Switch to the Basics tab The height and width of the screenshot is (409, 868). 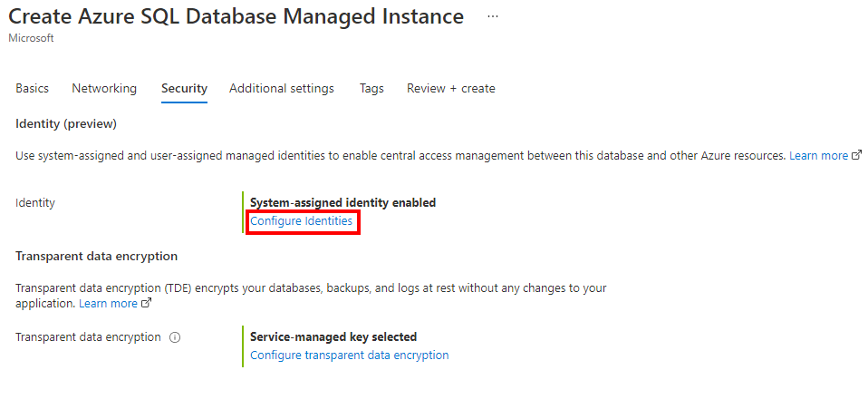click(x=33, y=89)
